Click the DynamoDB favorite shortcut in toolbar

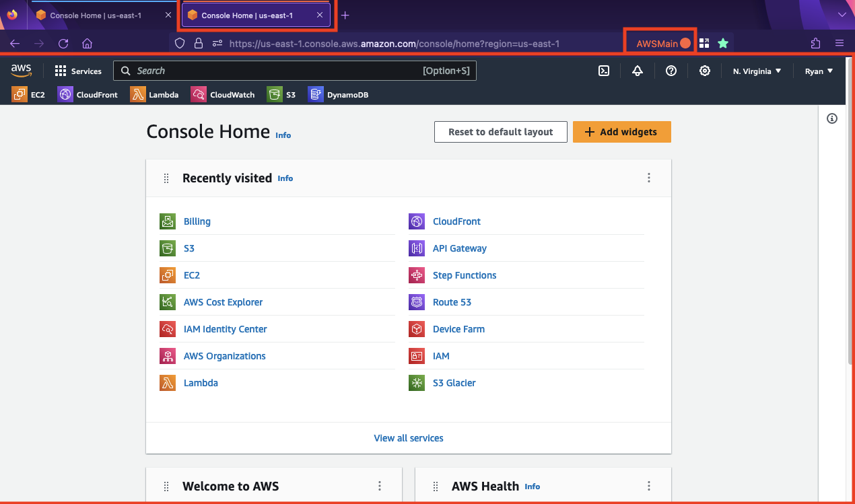click(338, 95)
